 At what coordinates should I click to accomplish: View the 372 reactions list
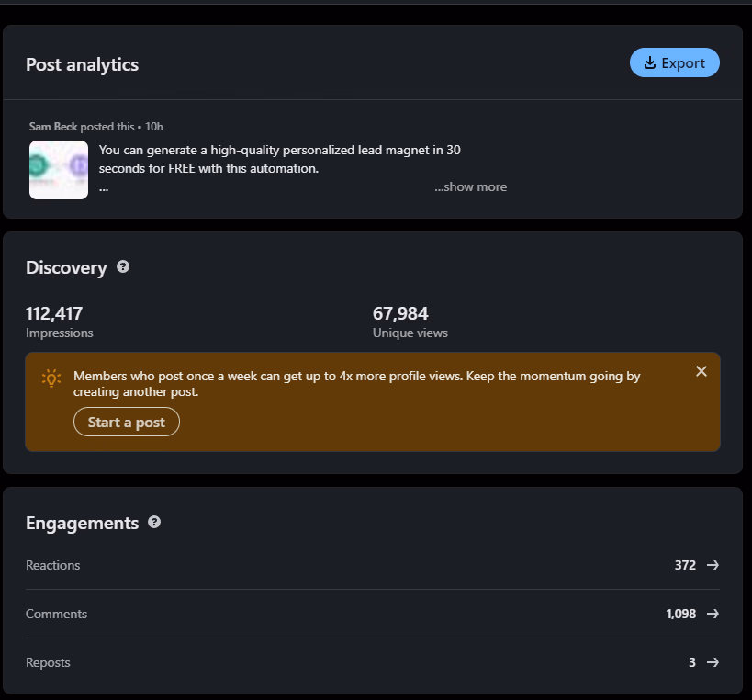tap(685, 565)
